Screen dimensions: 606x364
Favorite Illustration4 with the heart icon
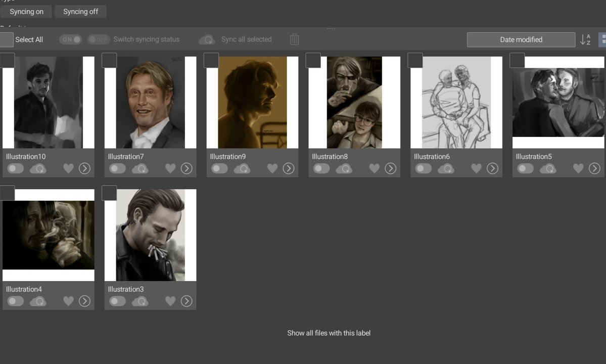click(68, 301)
